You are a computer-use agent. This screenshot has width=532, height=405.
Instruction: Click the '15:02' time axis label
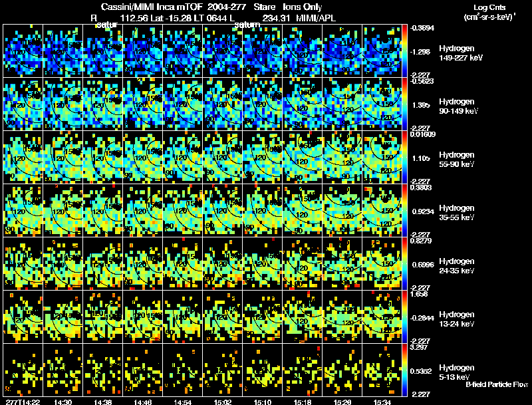click(223, 402)
